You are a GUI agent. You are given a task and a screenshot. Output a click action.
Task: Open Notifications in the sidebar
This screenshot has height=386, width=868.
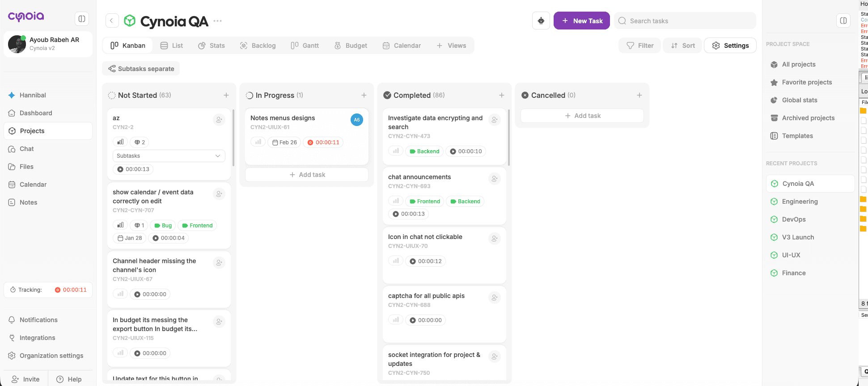48,320
